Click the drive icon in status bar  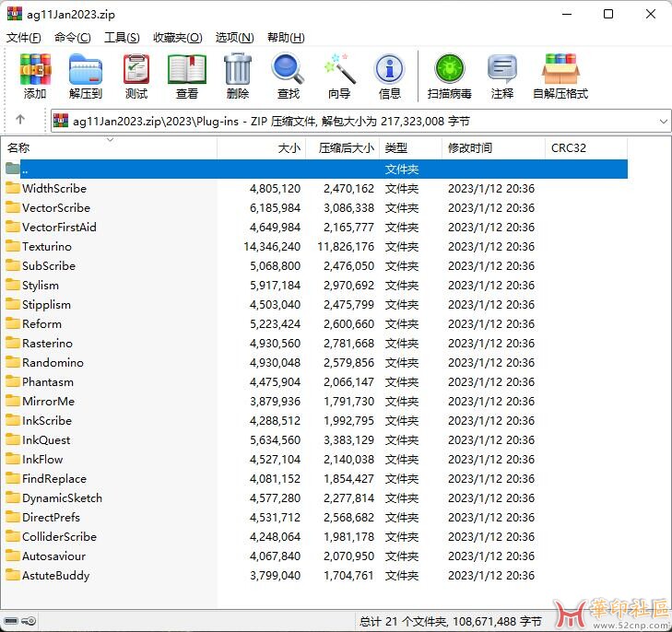[11, 621]
